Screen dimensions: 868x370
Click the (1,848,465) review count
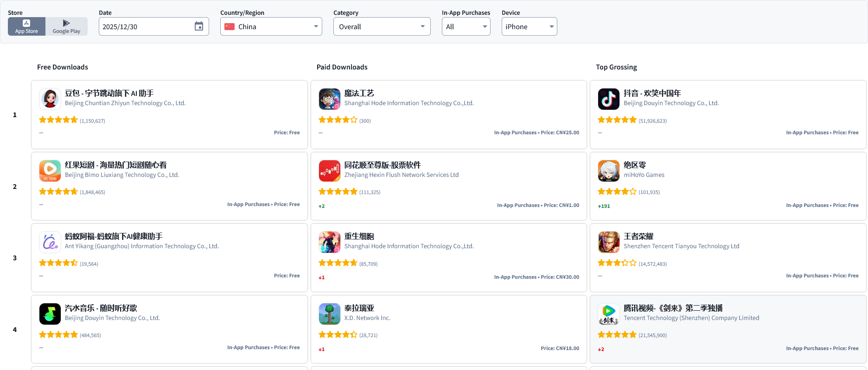click(92, 192)
